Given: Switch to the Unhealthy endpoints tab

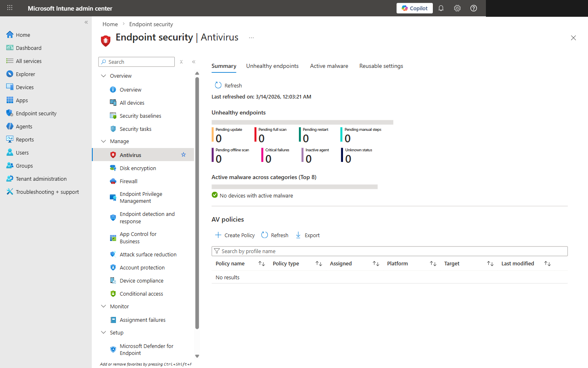Looking at the screenshot, I should click(272, 66).
